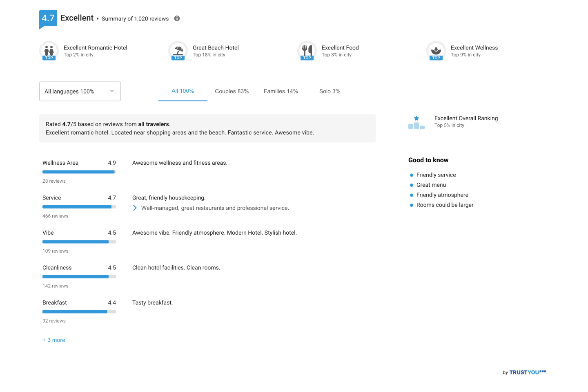Viewport: 588px width, 392px height.
Task: Click the Beach Hotel umbrella badge icon
Action: (x=178, y=51)
